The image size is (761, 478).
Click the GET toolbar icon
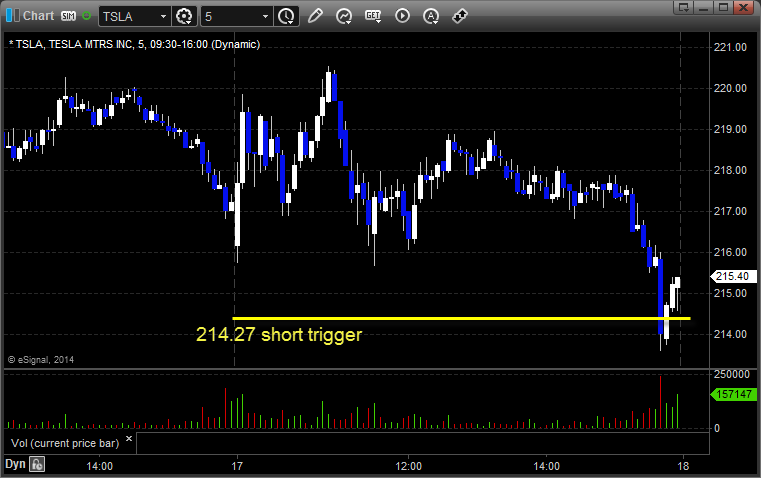click(x=373, y=16)
